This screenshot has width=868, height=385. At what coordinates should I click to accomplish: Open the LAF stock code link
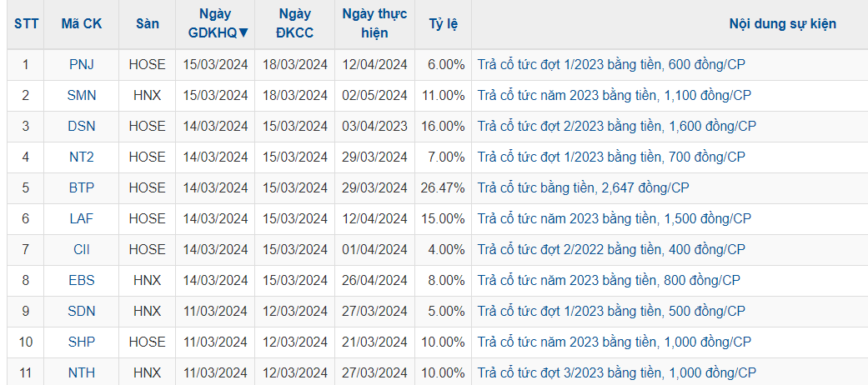pos(82,218)
